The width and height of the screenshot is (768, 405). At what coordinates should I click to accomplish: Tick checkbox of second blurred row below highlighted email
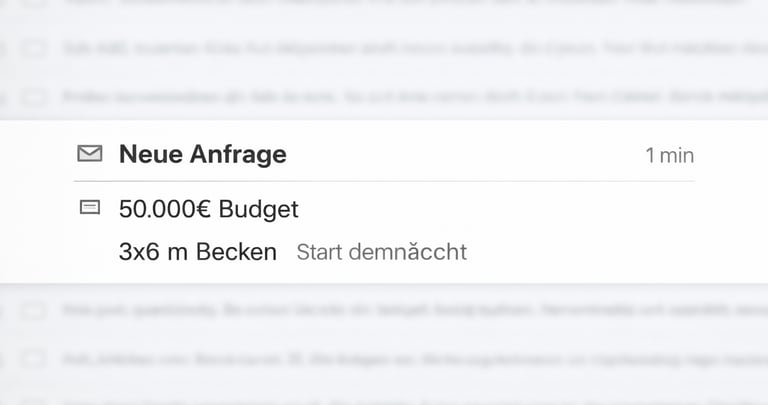34,359
